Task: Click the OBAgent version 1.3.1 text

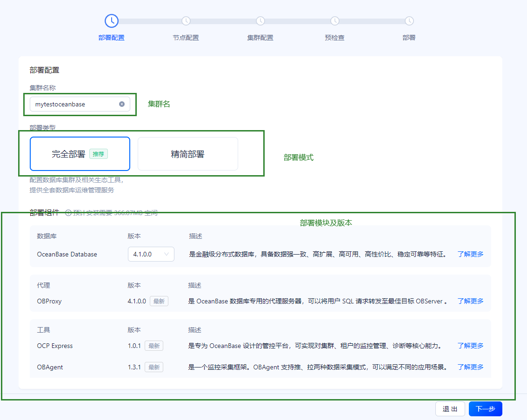Action: click(134, 367)
